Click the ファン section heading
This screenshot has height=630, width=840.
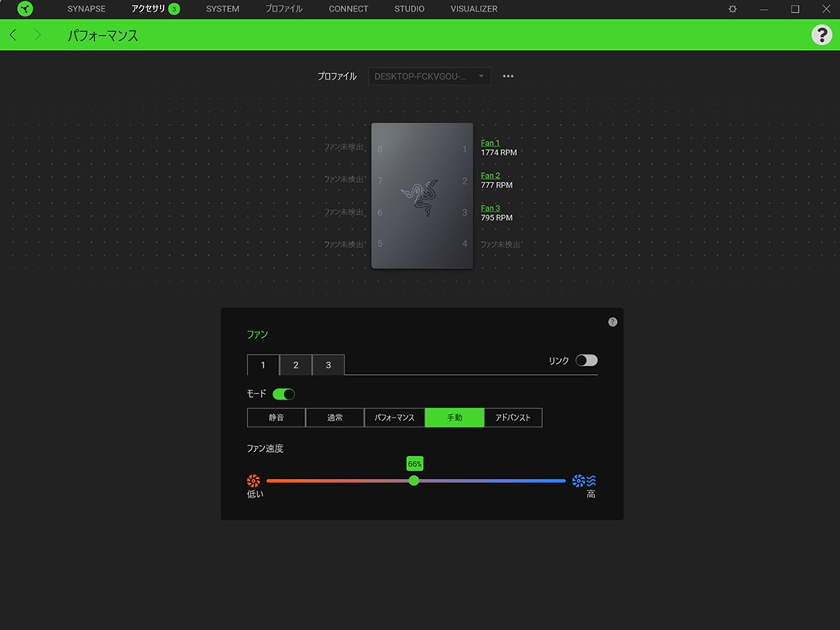coord(257,335)
